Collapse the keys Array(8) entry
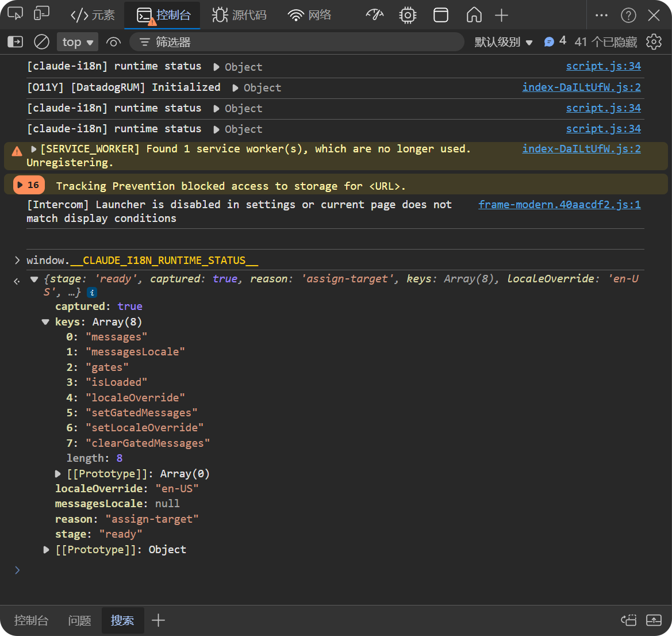 [45, 322]
